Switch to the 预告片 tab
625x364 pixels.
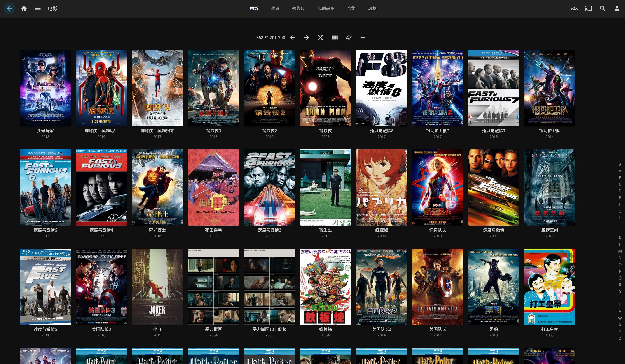point(298,9)
